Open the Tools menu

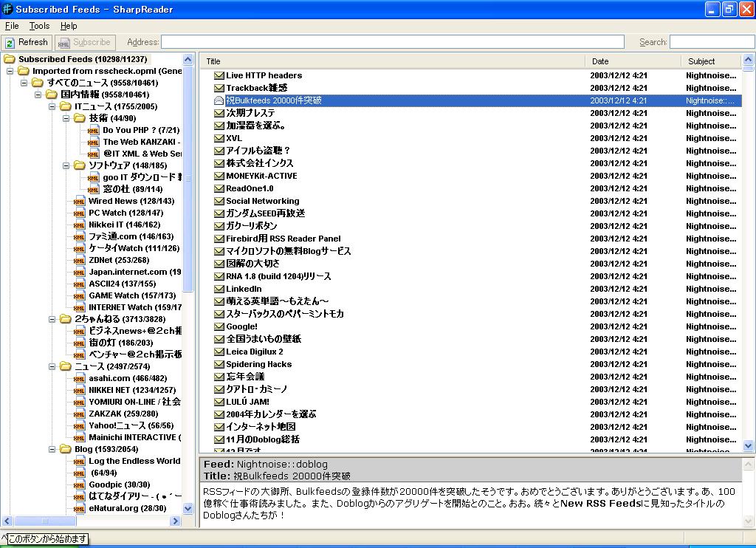(39, 26)
